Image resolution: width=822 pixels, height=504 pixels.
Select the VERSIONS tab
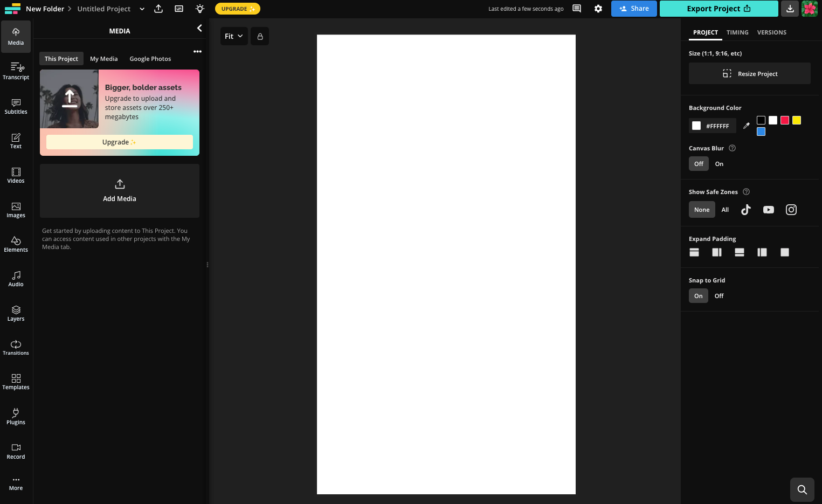pos(771,32)
